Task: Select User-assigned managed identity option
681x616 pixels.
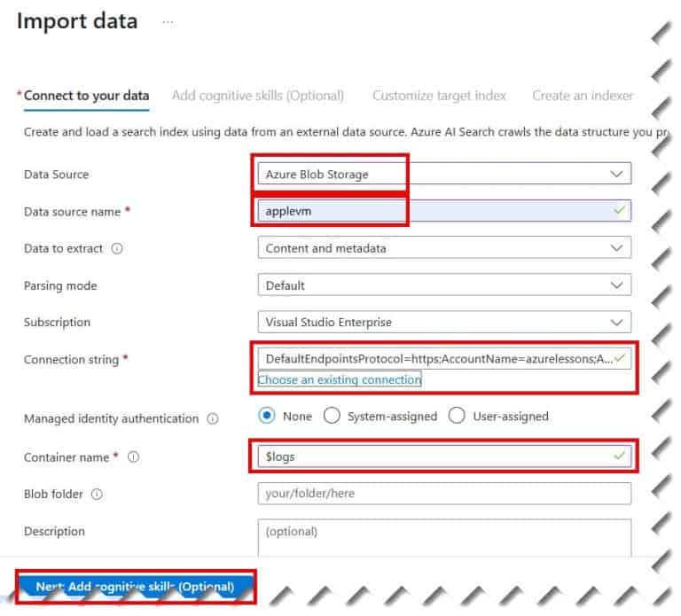Action: [x=457, y=416]
